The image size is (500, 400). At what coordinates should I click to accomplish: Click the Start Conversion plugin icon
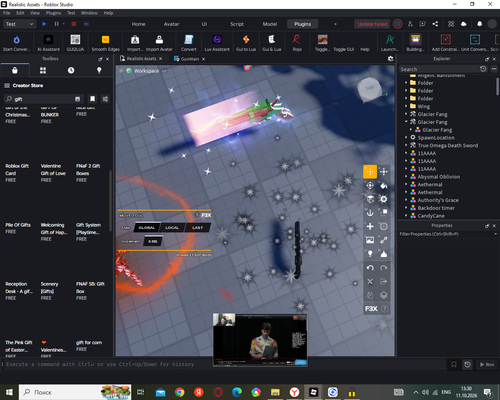pos(16,43)
